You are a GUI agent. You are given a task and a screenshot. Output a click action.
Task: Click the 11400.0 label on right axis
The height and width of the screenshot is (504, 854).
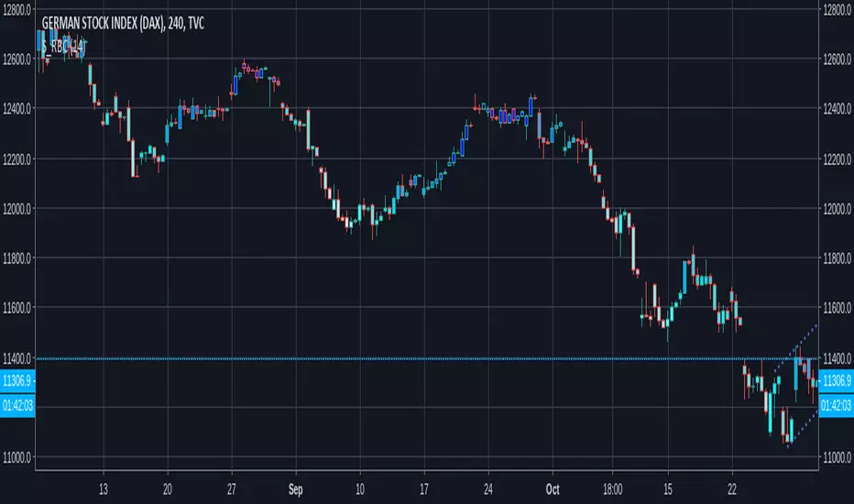(837, 358)
